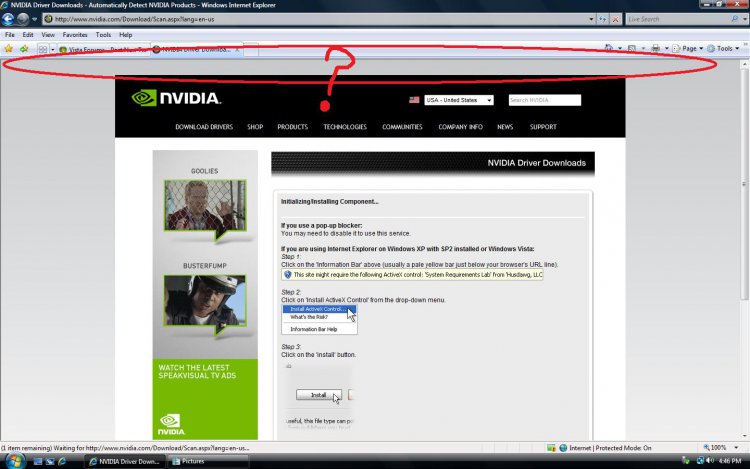Screen dimensions: 750x469
Task: Open COMPANY INFO in the nav bar
Action: click(x=460, y=127)
